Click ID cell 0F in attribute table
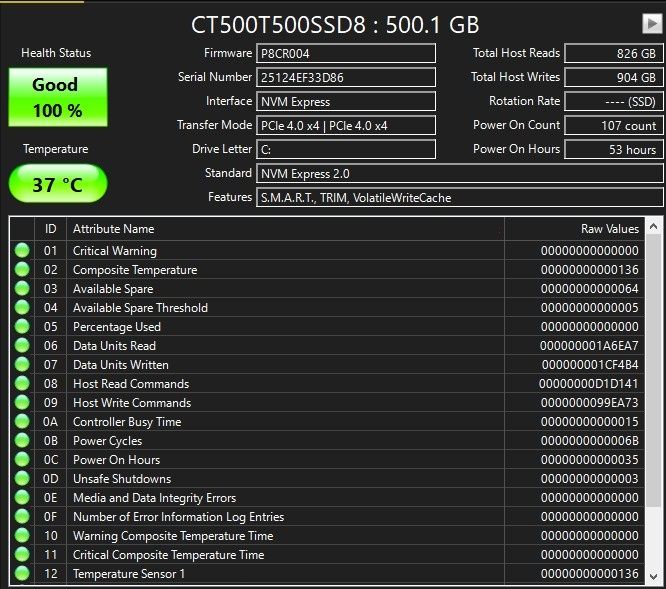Image resolution: width=666 pixels, height=589 pixels. pyautogui.click(x=50, y=517)
